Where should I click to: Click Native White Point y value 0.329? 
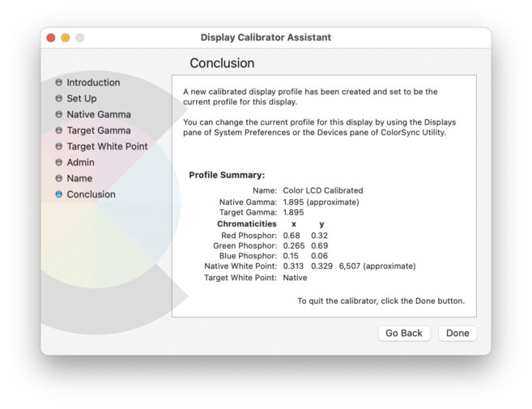coord(321,266)
